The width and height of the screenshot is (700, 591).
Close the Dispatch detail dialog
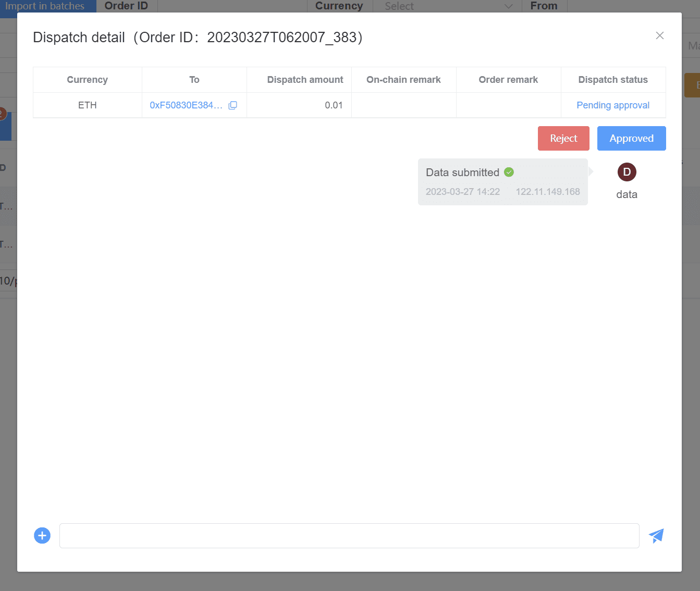[x=660, y=35]
